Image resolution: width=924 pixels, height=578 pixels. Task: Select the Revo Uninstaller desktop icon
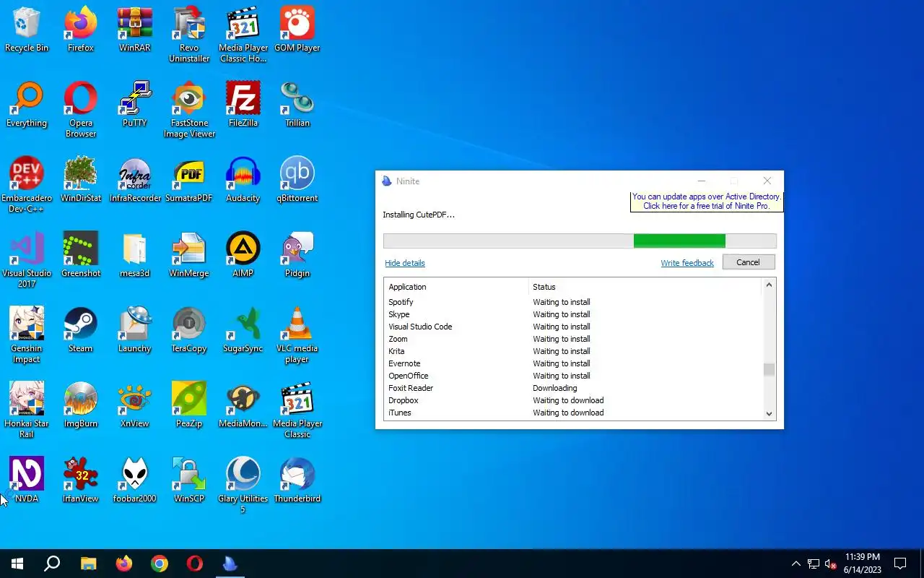189,35
